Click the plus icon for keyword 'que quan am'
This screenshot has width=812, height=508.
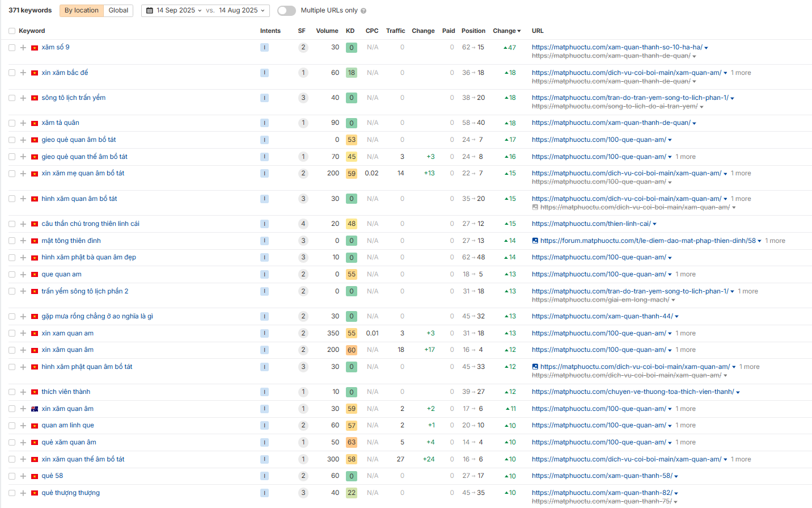23,275
